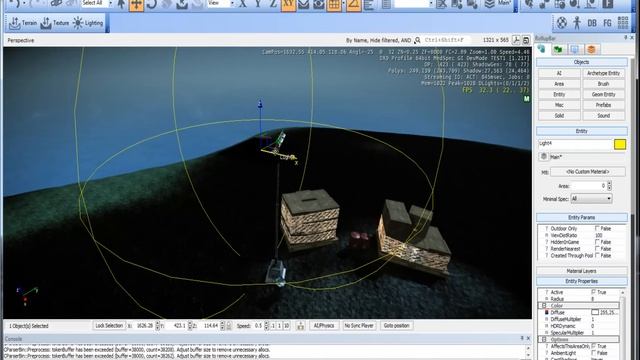Image resolution: width=640 pixels, height=360 pixels.
Task: Click the grid layout icon beside FG
Action: pos(623,23)
